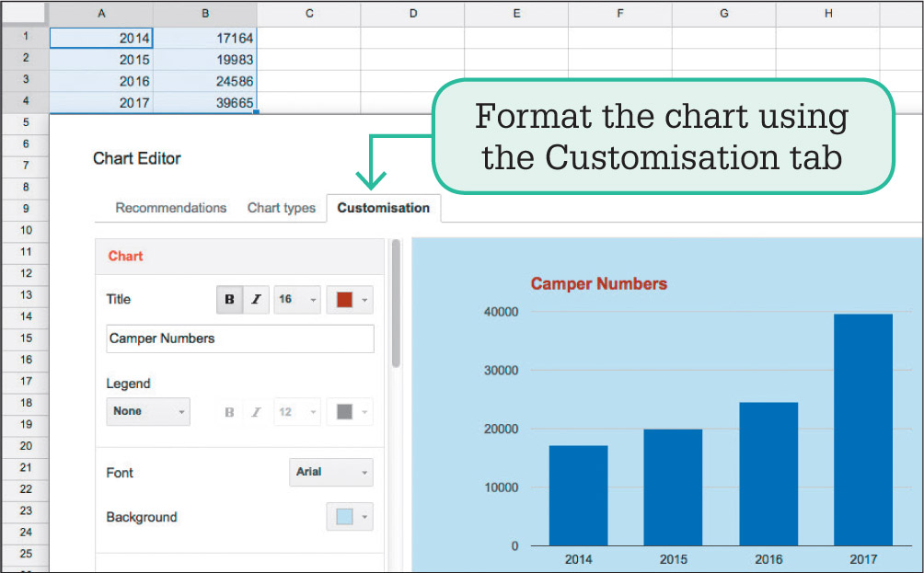Select column E header

point(516,14)
